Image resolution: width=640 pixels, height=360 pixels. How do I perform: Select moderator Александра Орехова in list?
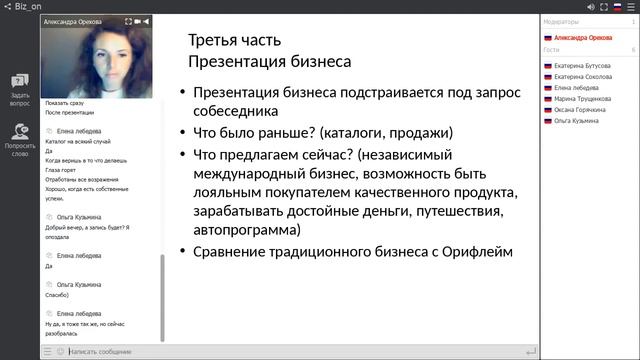click(583, 38)
